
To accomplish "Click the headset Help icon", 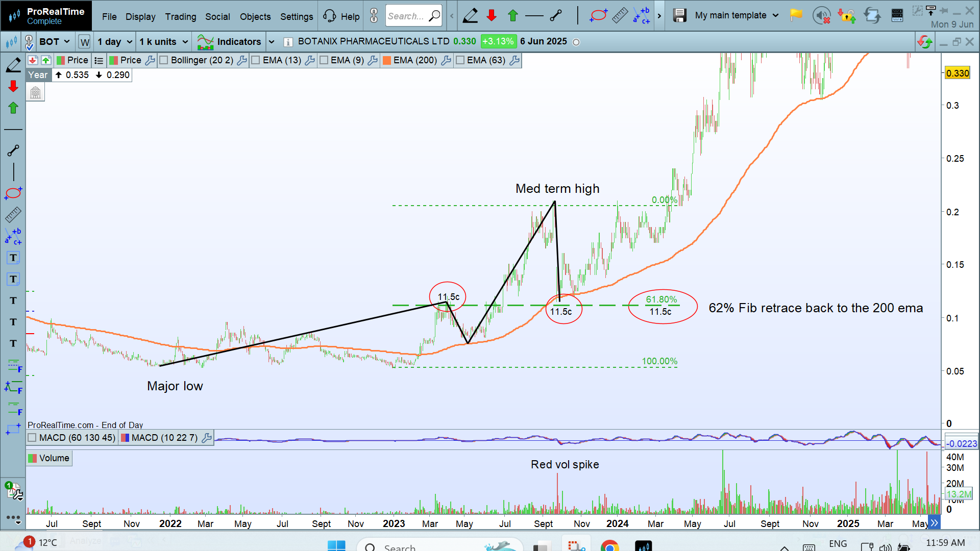I will pos(330,16).
